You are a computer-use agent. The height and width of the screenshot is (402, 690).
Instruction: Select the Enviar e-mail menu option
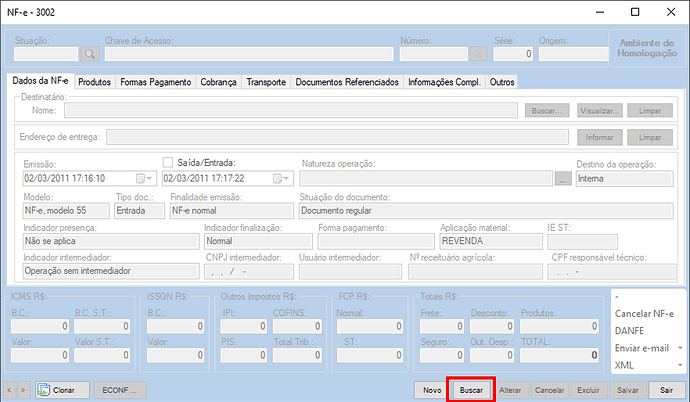[642, 348]
